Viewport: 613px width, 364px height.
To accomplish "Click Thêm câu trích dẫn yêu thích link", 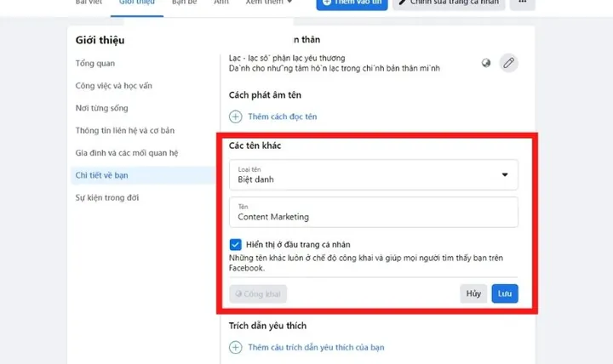I will click(316, 347).
